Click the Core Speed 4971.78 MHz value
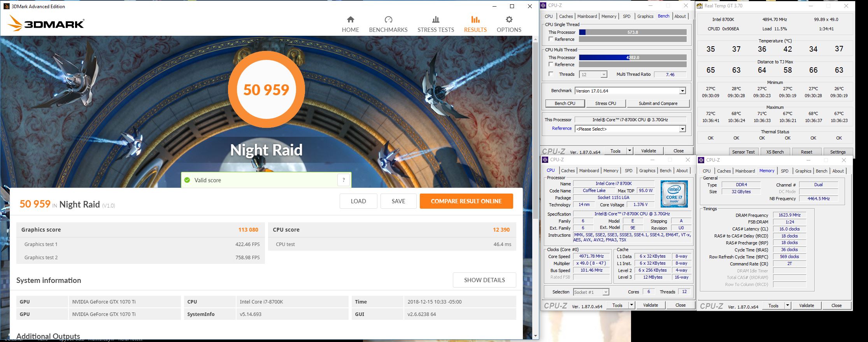 [591, 256]
